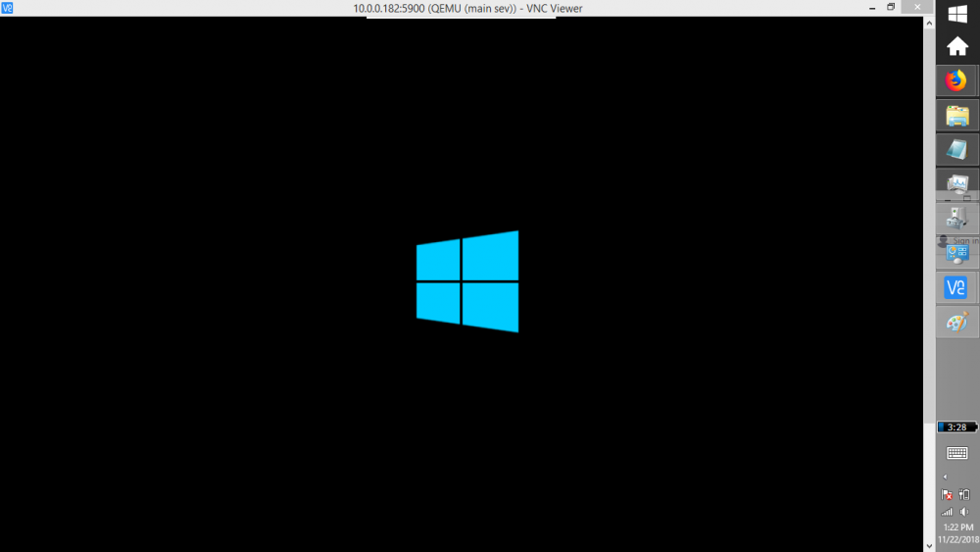Restore down the VNC Viewer window

pos(891,8)
